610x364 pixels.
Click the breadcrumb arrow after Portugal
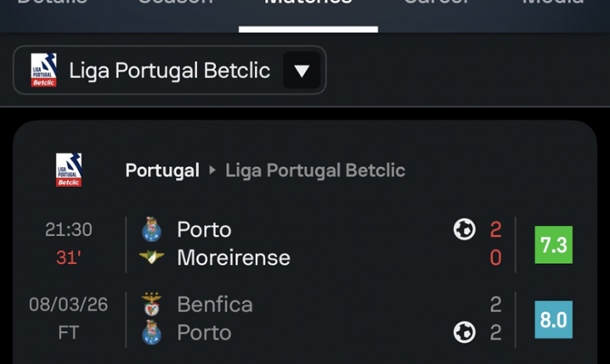pos(212,171)
